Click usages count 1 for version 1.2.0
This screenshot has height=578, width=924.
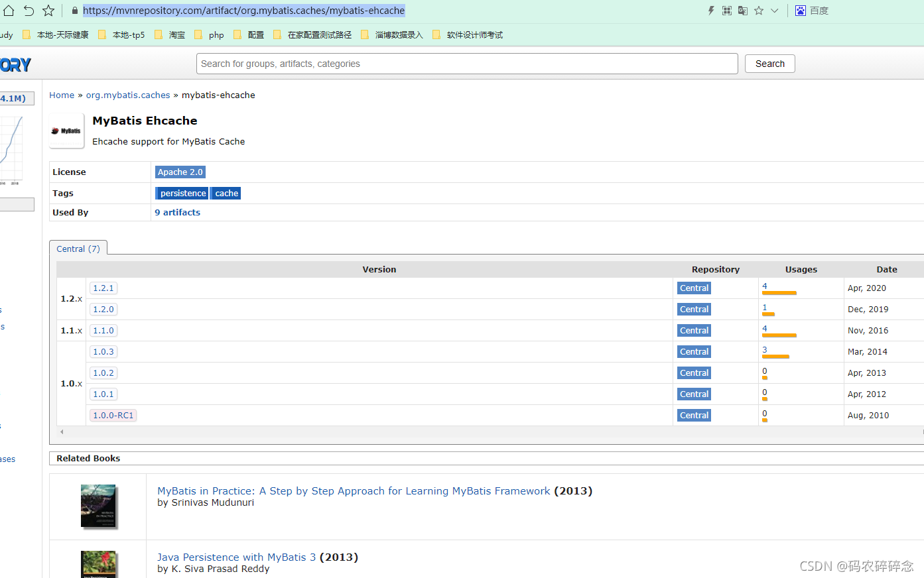pos(765,308)
